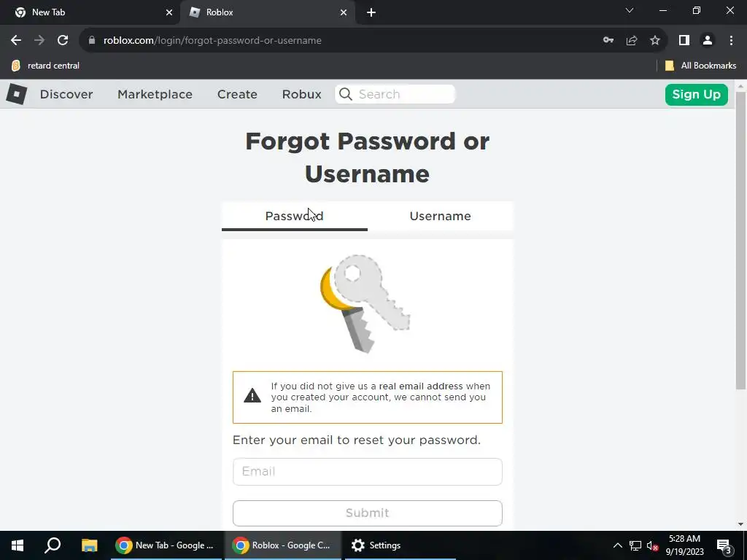Click the scrollbar down arrow

point(740,524)
